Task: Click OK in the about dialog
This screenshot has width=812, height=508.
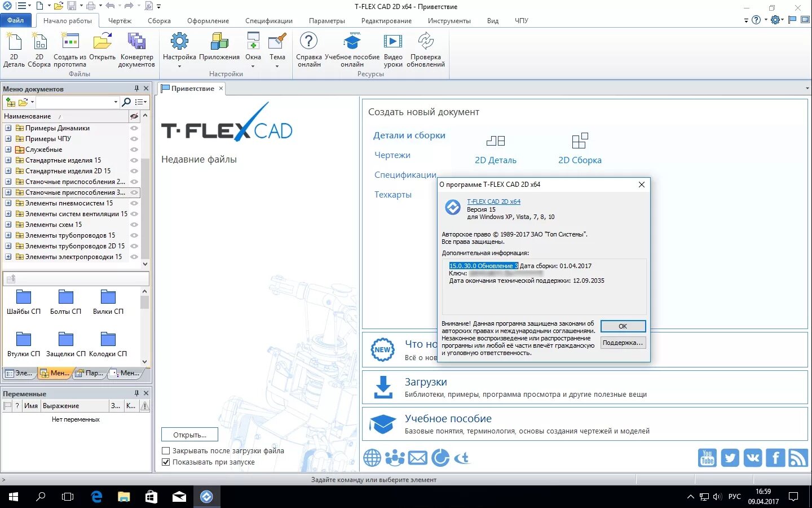Action: click(x=623, y=326)
